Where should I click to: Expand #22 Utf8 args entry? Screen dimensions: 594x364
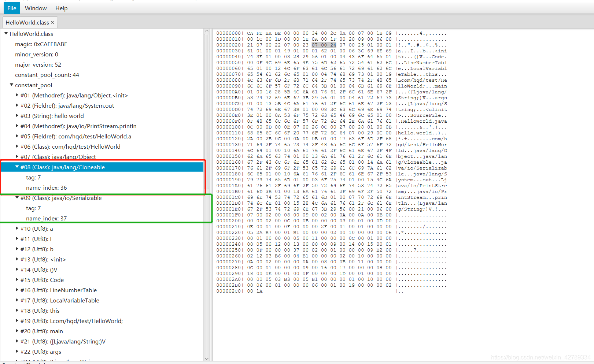pos(17,351)
